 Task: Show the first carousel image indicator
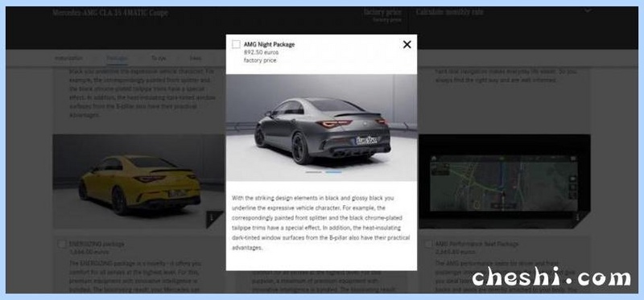point(314,172)
